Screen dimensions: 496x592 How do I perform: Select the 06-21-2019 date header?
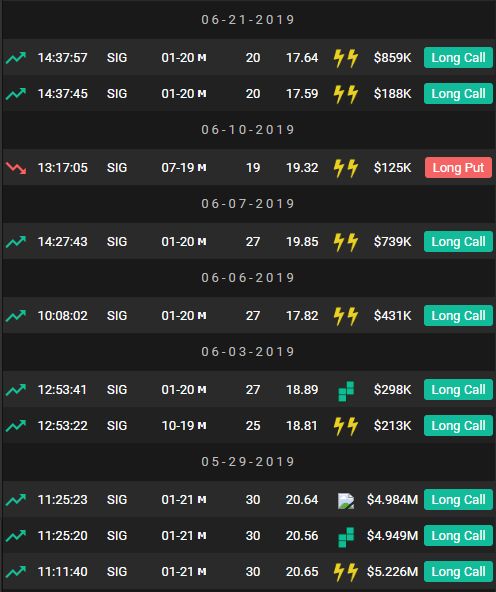248,20
